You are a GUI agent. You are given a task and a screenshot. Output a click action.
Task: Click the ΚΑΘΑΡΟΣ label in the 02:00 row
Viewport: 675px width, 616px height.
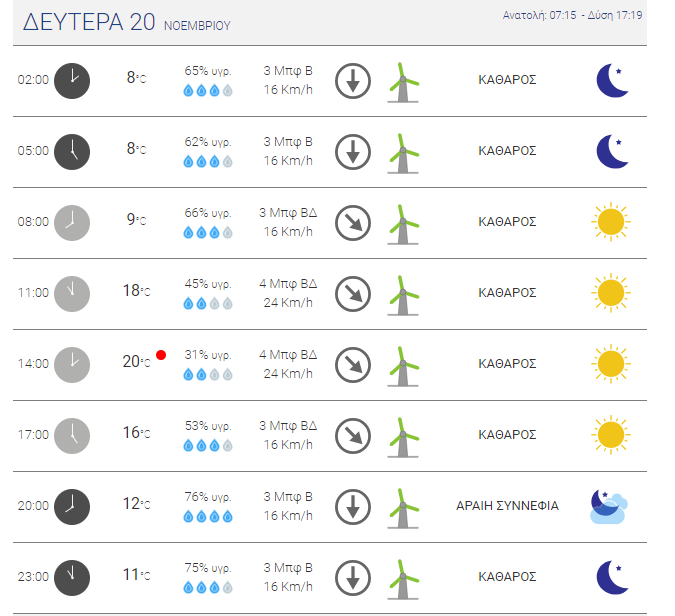coord(508,80)
